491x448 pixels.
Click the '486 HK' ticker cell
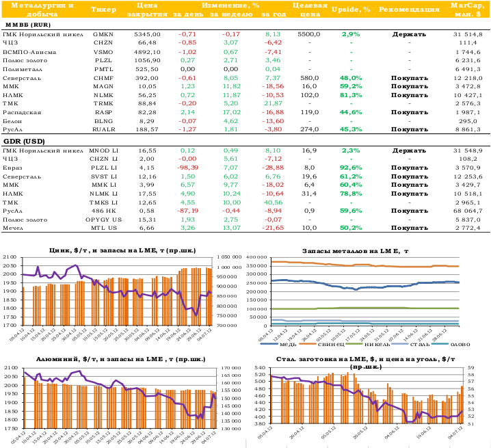pos(103,211)
